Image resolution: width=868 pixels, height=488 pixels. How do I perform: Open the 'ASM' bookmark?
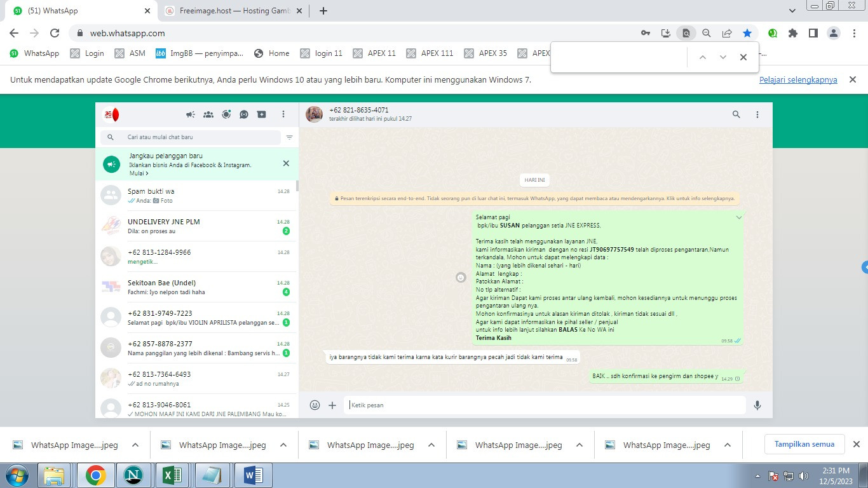(x=130, y=53)
